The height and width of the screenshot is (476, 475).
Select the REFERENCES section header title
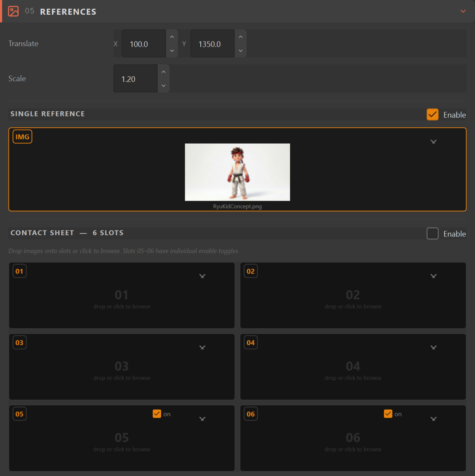click(68, 12)
